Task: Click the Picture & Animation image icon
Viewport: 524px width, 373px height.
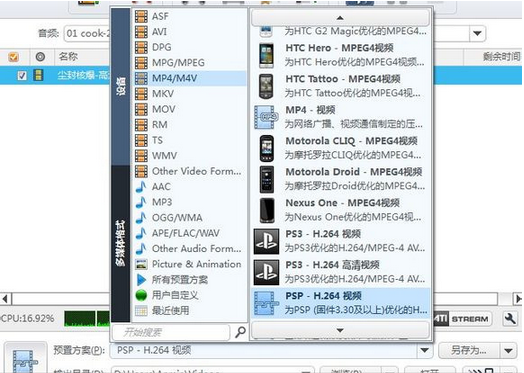Action: coord(141,264)
